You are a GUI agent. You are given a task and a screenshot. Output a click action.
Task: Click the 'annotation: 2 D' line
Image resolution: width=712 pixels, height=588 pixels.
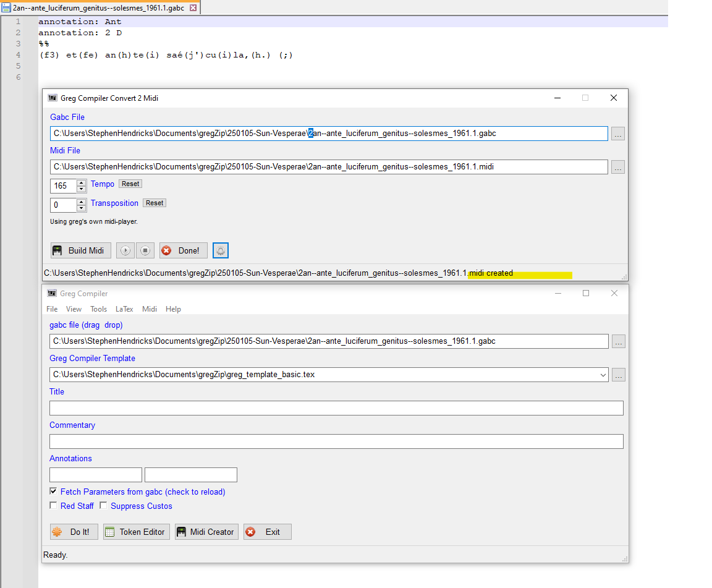(x=80, y=33)
